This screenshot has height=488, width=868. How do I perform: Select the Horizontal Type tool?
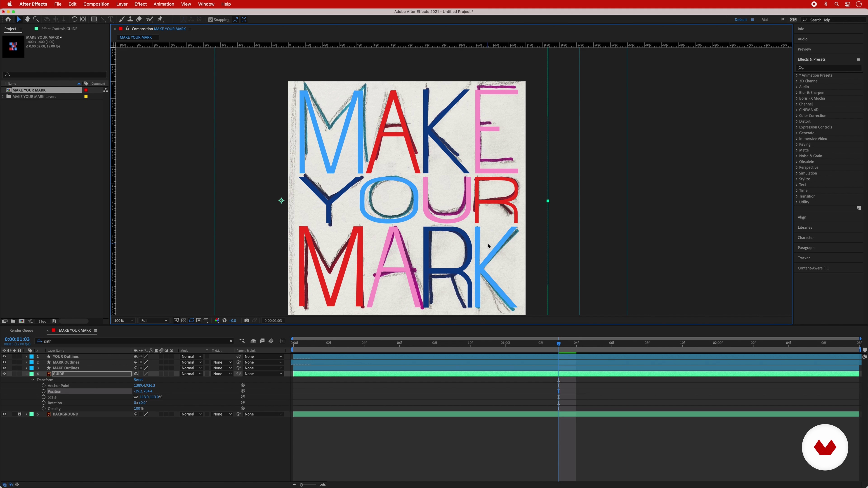coord(111,19)
